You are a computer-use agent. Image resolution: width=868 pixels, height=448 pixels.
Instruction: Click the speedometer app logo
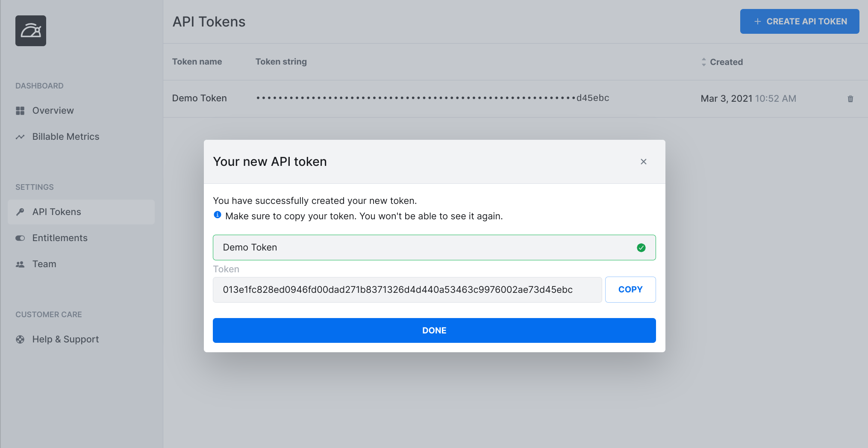31,31
